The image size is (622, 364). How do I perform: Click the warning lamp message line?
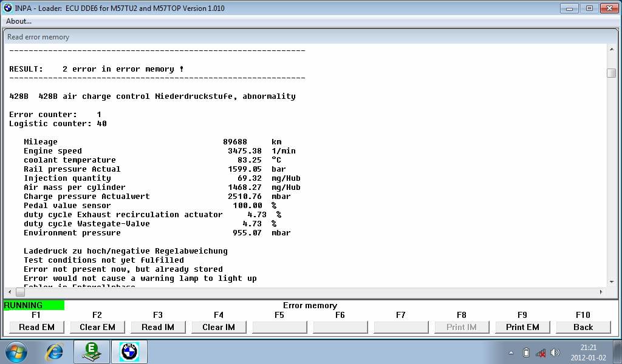(140, 278)
